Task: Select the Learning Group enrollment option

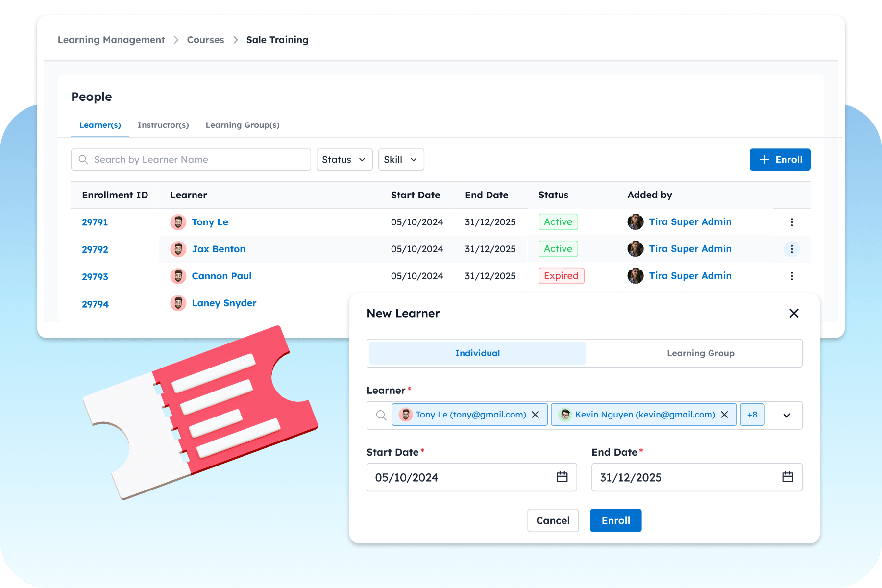Action: click(x=700, y=353)
